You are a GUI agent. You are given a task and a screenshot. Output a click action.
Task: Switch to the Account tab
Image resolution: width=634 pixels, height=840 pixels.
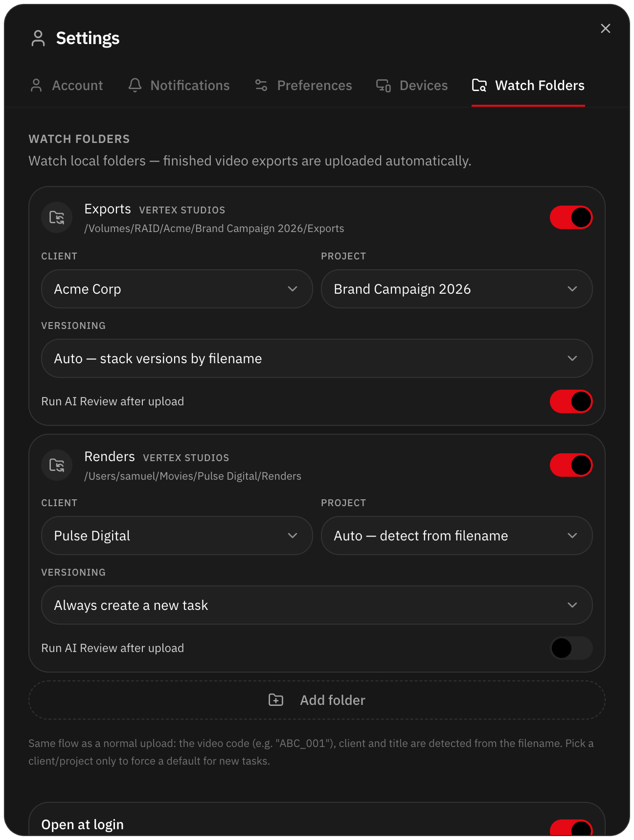67,85
